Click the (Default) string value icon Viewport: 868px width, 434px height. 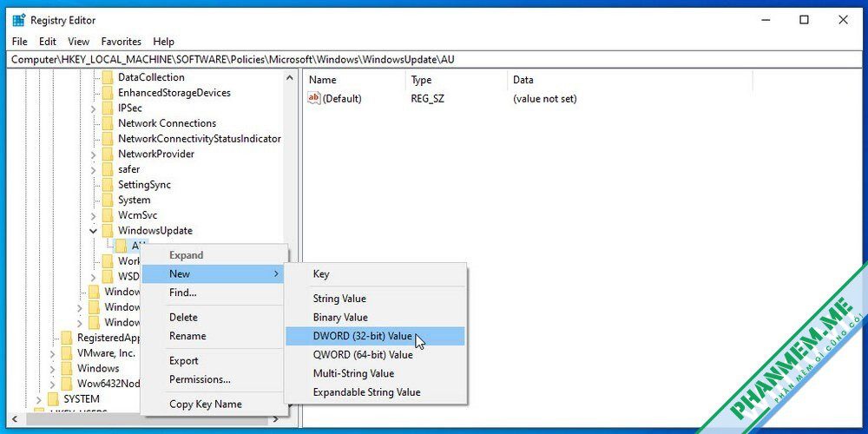(314, 99)
